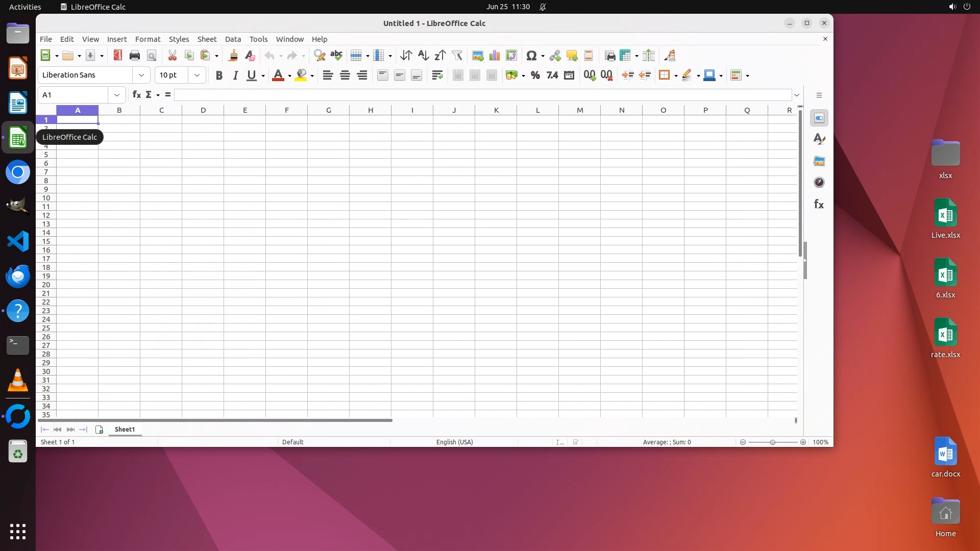This screenshot has height=551, width=980.
Task: Open the sidebar Navigator compass icon
Action: click(819, 183)
